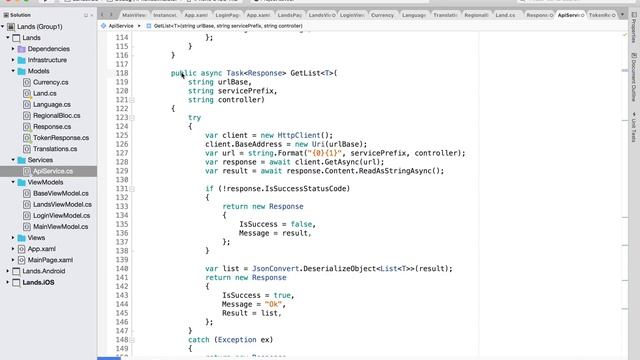Collapse the Models folder

(x=13, y=71)
